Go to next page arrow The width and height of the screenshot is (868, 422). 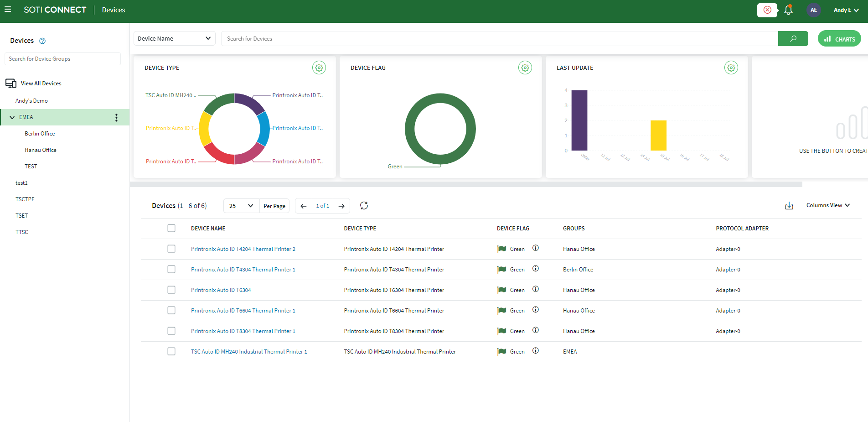(x=341, y=206)
